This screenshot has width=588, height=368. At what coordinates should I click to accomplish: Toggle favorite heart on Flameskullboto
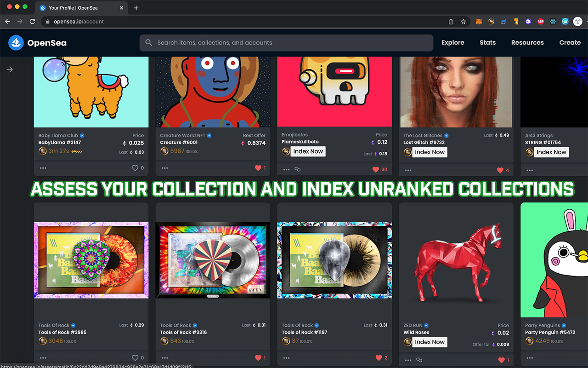[x=376, y=169]
